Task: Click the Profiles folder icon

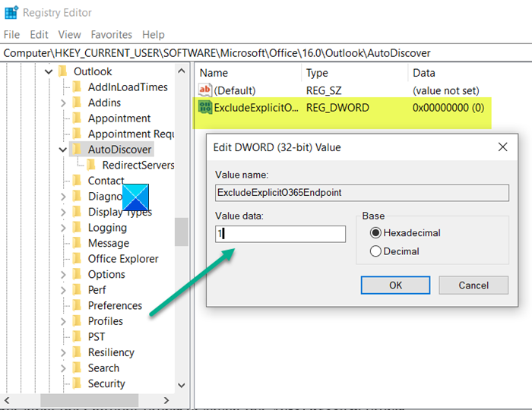Action: click(78, 321)
